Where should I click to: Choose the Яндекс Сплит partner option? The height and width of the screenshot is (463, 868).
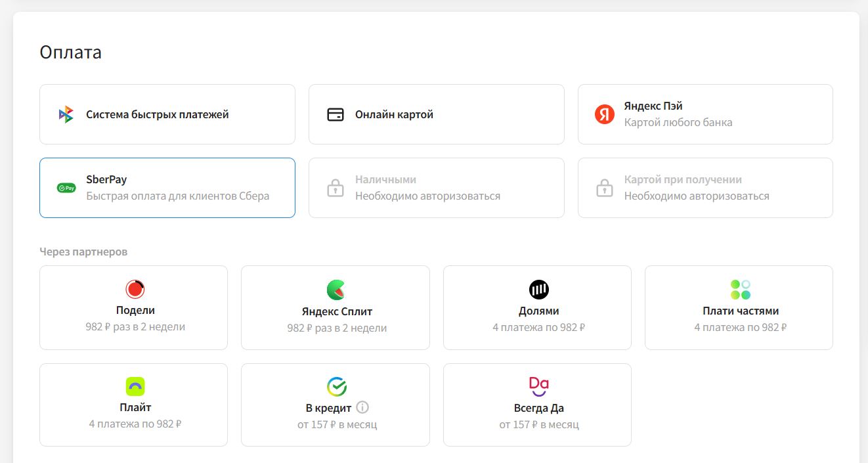tap(336, 307)
